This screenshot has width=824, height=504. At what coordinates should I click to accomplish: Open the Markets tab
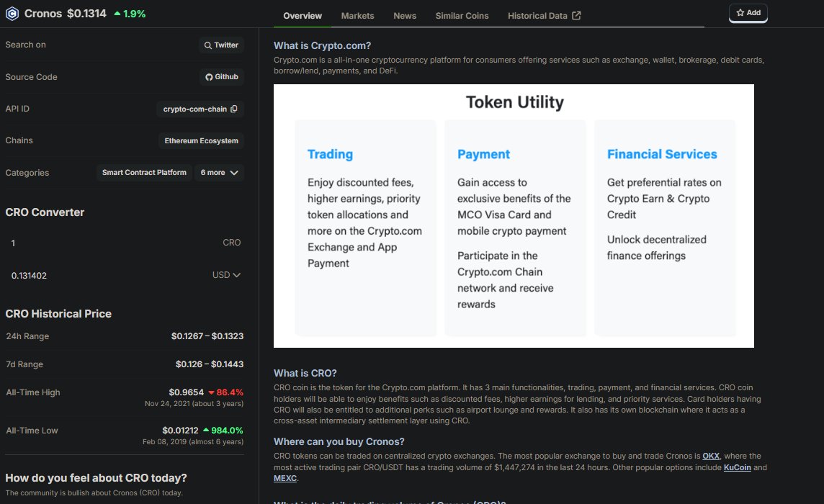(357, 16)
